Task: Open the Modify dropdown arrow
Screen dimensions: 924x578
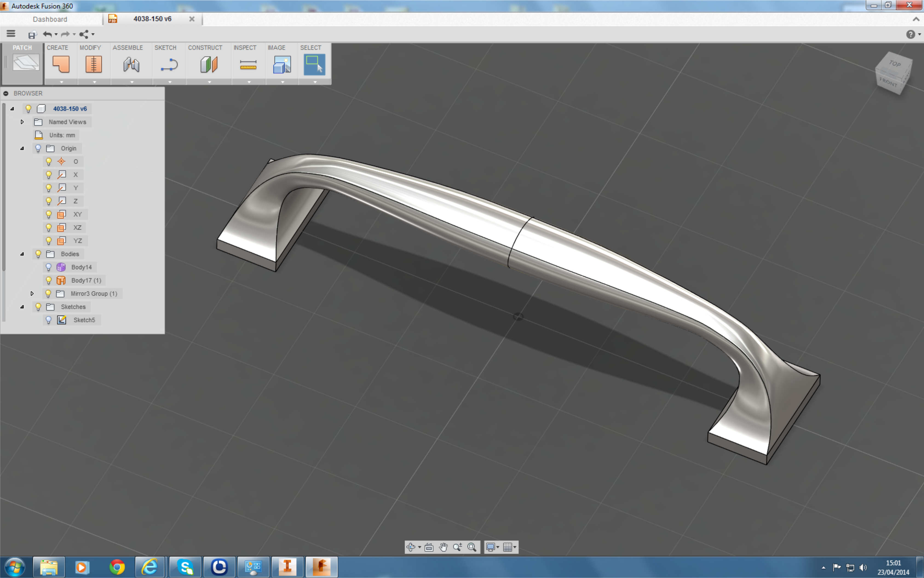Action: [94, 82]
